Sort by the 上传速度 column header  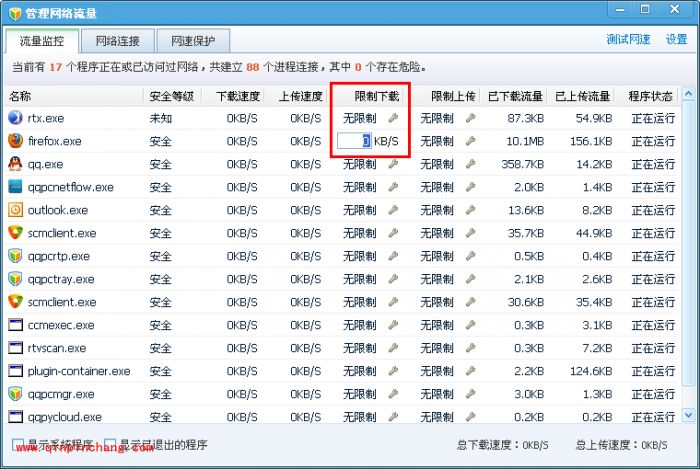(x=296, y=96)
